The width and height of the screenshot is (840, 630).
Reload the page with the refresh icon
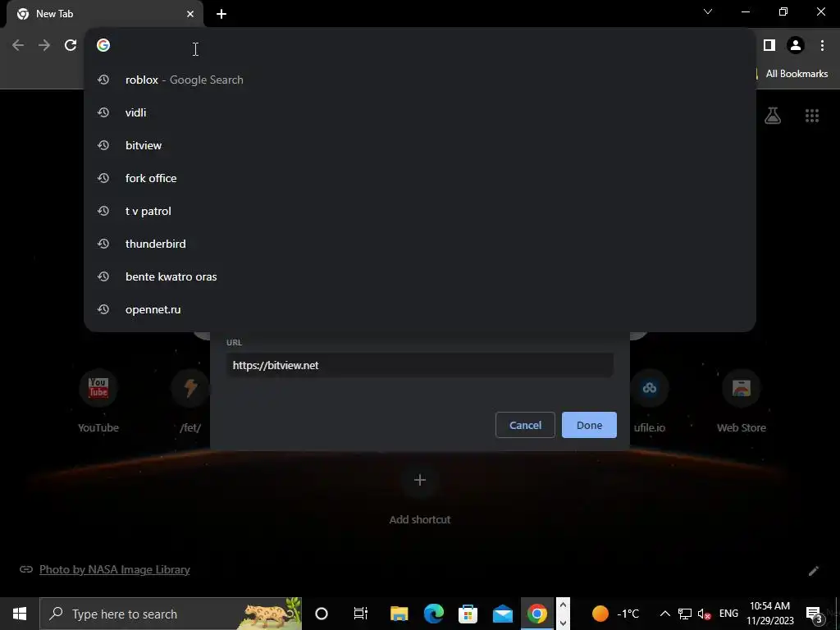point(71,46)
